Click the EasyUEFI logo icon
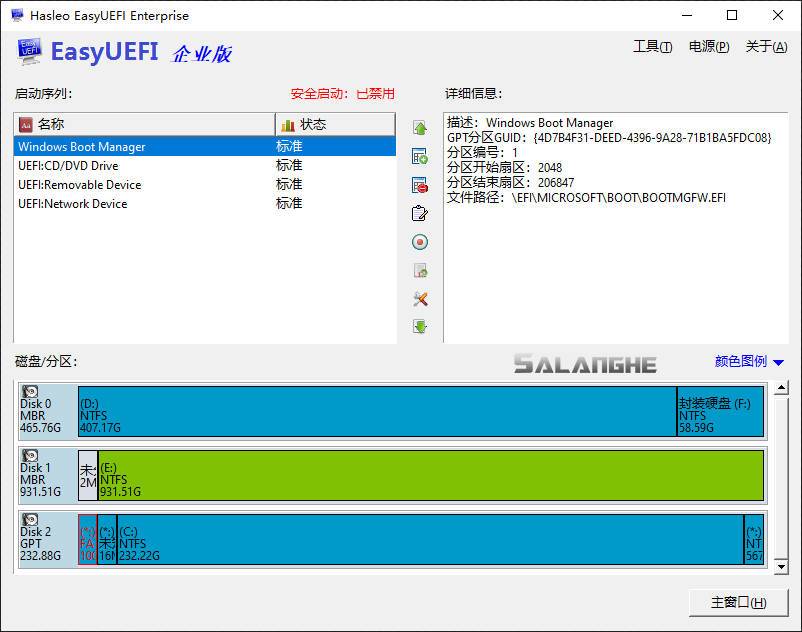The image size is (802, 632). (30, 50)
